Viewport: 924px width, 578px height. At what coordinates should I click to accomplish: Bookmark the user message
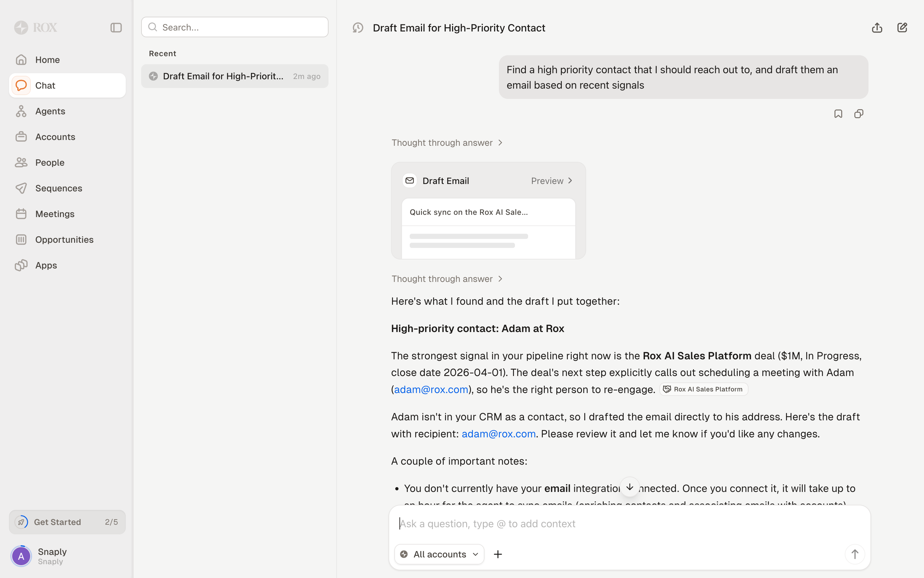(838, 114)
